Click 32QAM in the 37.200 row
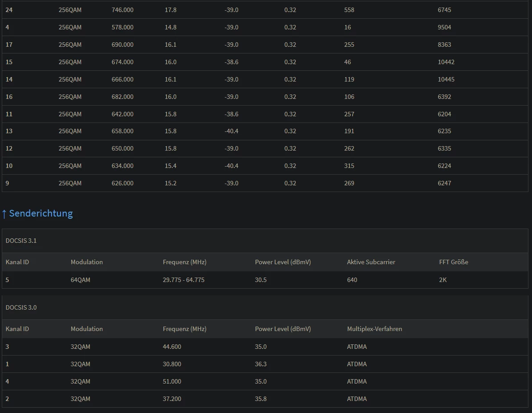532x413 pixels. [x=81, y=399]
